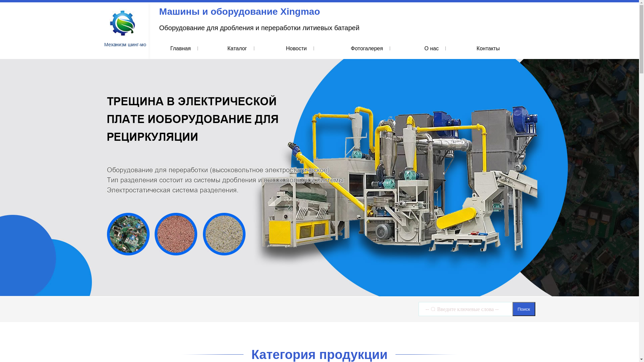Click the copper powder circle thumbnail

coord(176,234)
